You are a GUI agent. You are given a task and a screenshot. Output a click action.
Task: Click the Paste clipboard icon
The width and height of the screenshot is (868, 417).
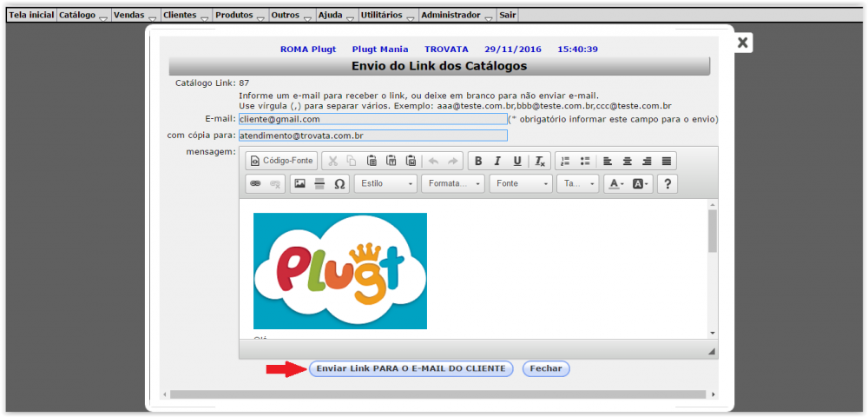(x=372, y=161)
